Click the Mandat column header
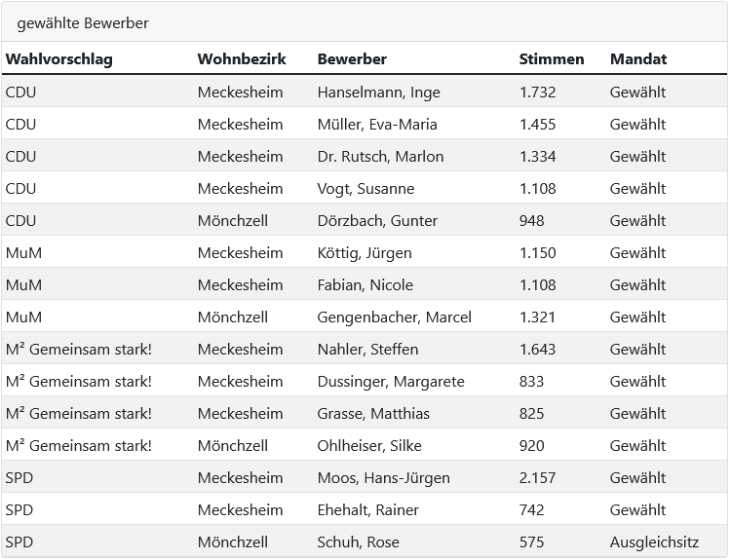 click(638, 59)
